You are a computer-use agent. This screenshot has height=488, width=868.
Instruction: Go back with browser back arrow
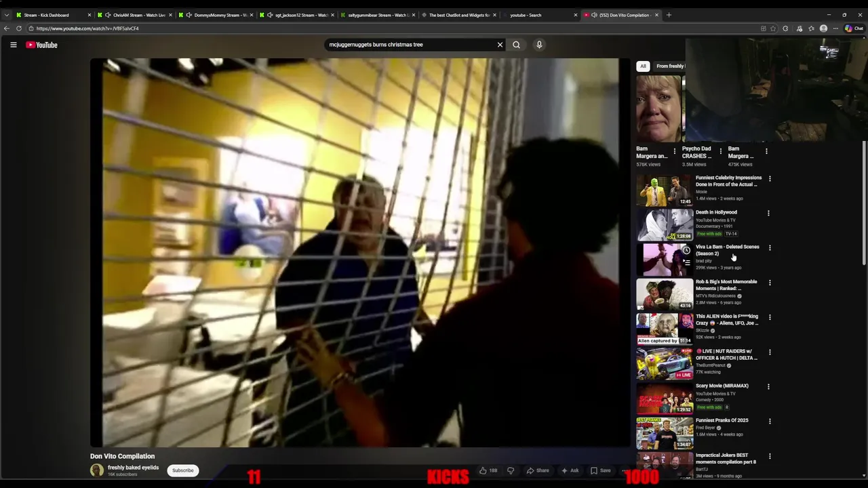coord(7,28)
